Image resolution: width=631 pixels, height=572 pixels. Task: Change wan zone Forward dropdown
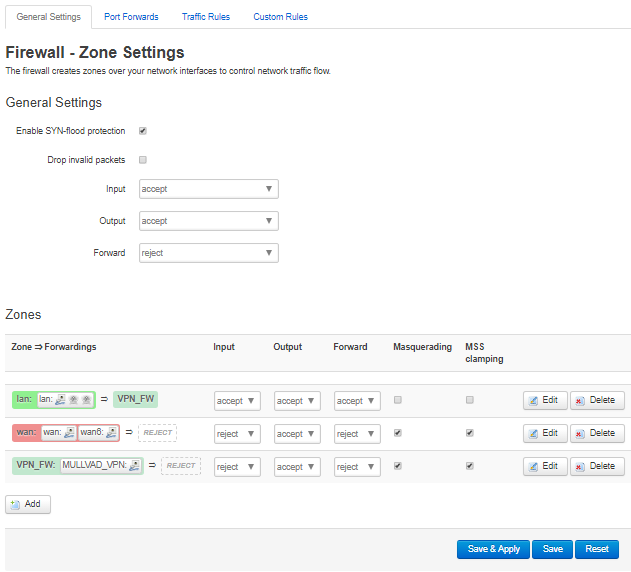(357, 434)
